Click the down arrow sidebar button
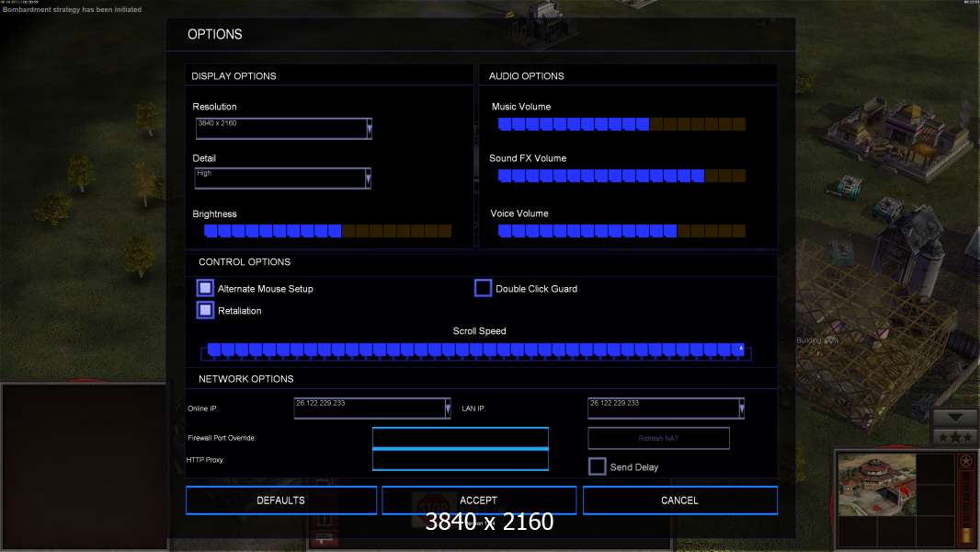Image resolution: width=980 pixels, height=552 pixels. click(955, 418)
